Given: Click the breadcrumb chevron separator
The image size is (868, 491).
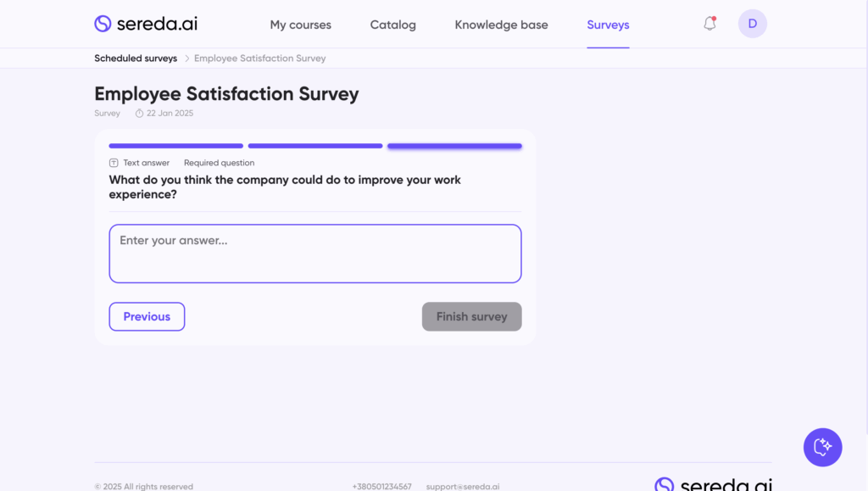Looking at the screenshot, I should [186, 59].
